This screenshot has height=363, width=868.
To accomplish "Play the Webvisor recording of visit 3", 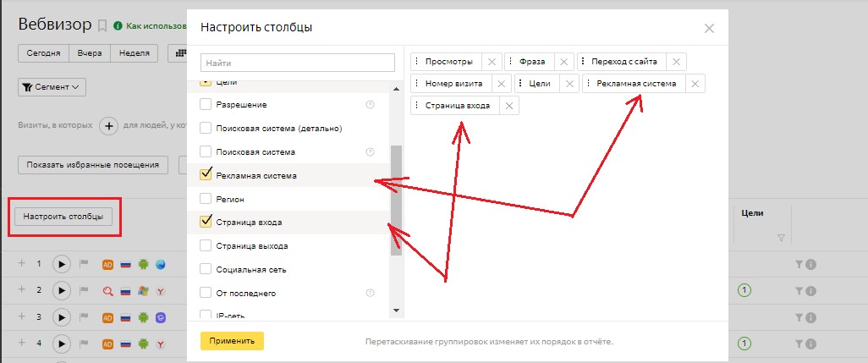I will [62, 317].
